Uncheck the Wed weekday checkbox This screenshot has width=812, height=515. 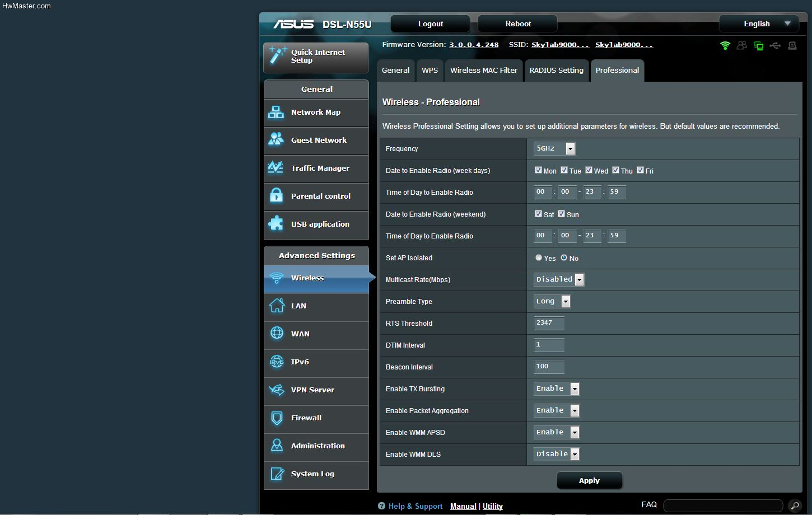point(589,170)
